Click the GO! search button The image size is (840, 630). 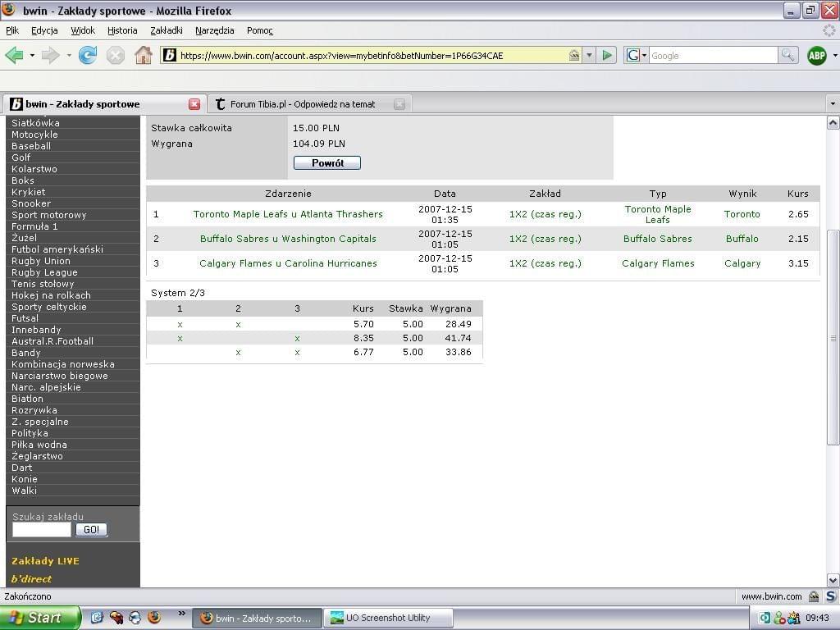tap(92, 530)
